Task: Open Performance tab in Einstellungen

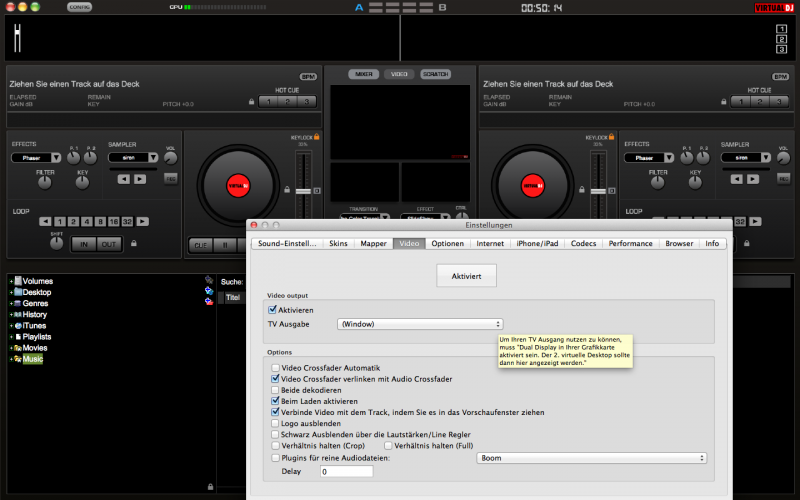Action: 630,243
